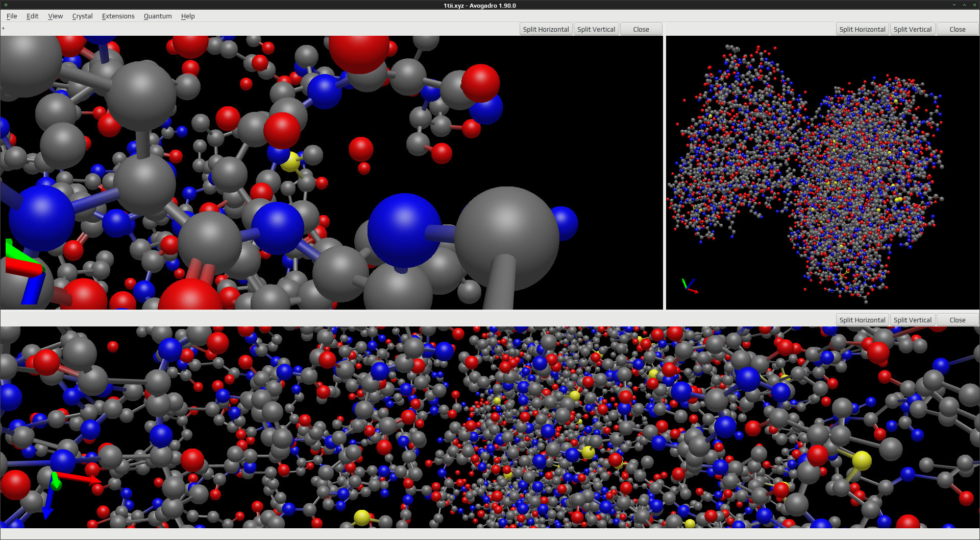980x540 pixels.
Task: Open the File menu
Action: coord(12,16)
